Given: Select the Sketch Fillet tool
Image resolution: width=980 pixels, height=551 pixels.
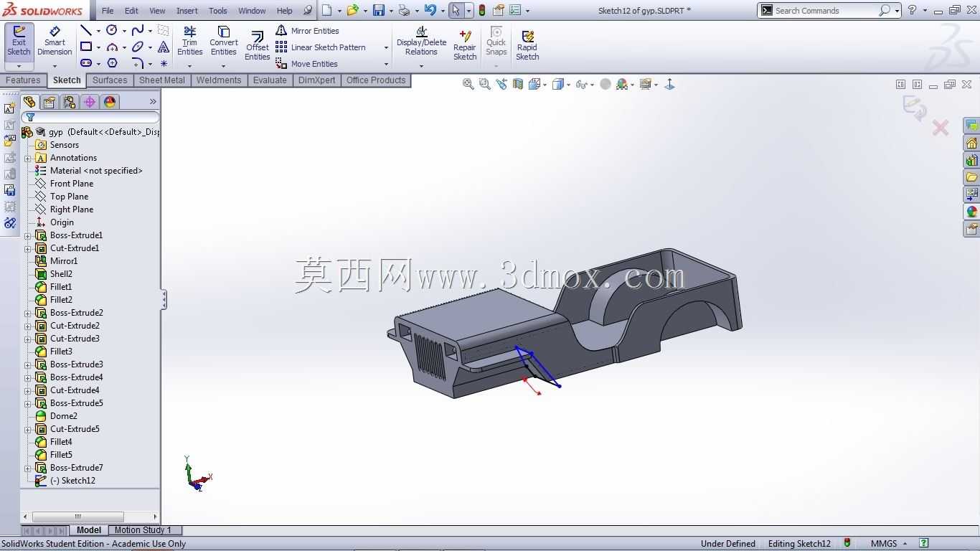Looking at the screenshot, I should [x=138, y=63].
